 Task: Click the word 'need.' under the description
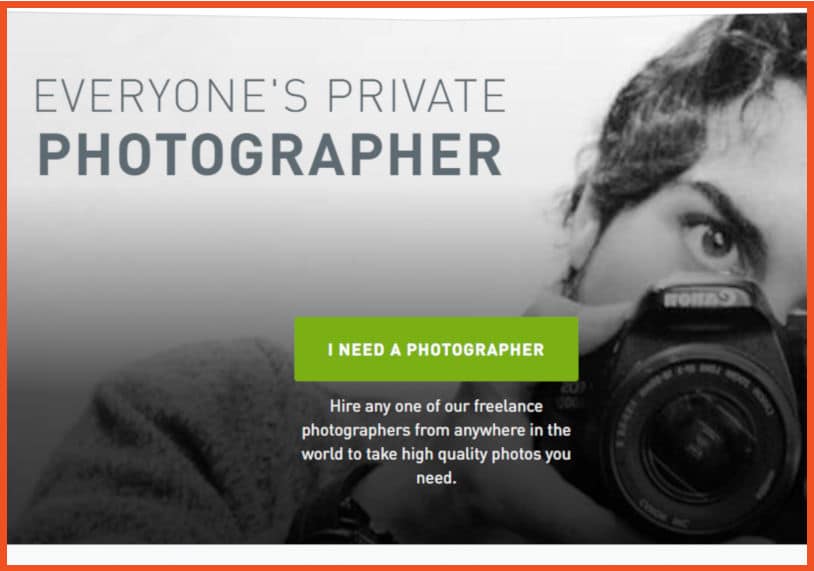tap(436, 478)
